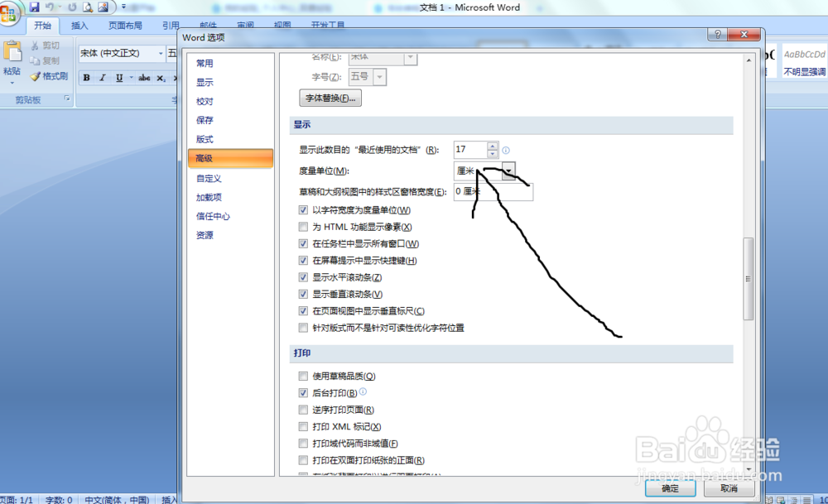Toggle character width as measurement unit
The width and height of the screenshot is (828, 504).
(303, 210)
